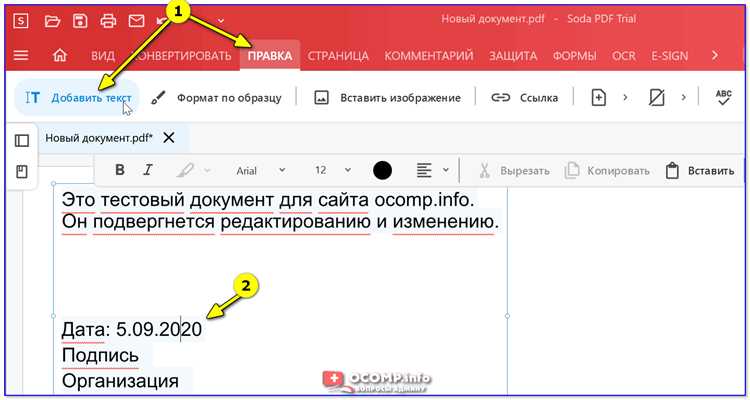
Task: Show more ribbon tabs with right chevron
Action: click(715, 56)
